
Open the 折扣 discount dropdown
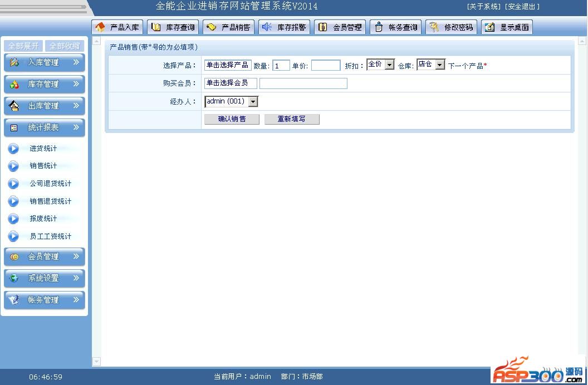coord(380,65)
